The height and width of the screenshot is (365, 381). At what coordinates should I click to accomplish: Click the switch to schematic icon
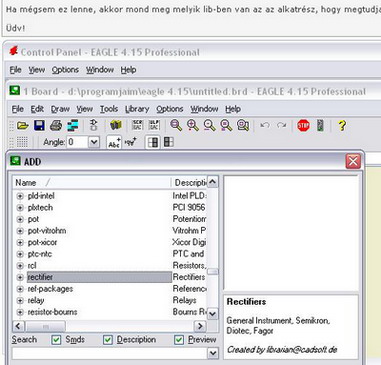(x=94, y=126)
